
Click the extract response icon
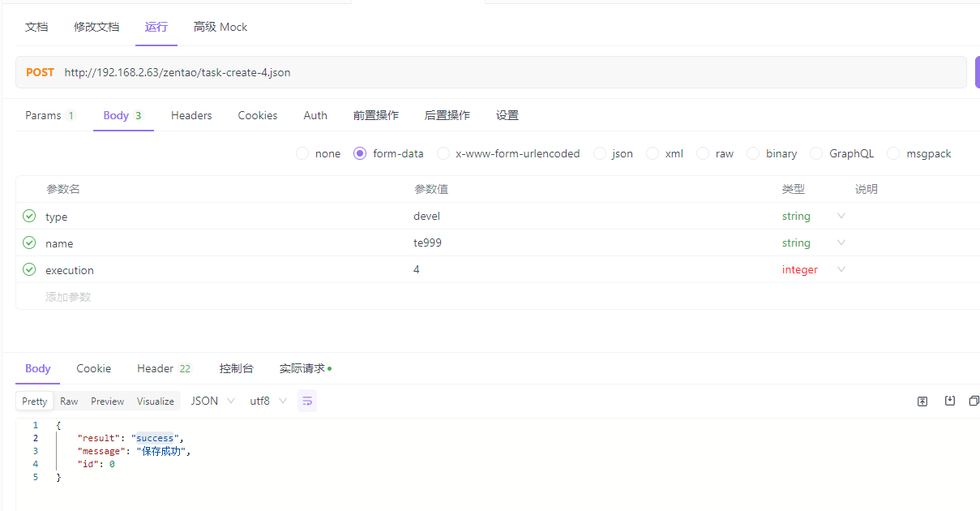[922, 401]
